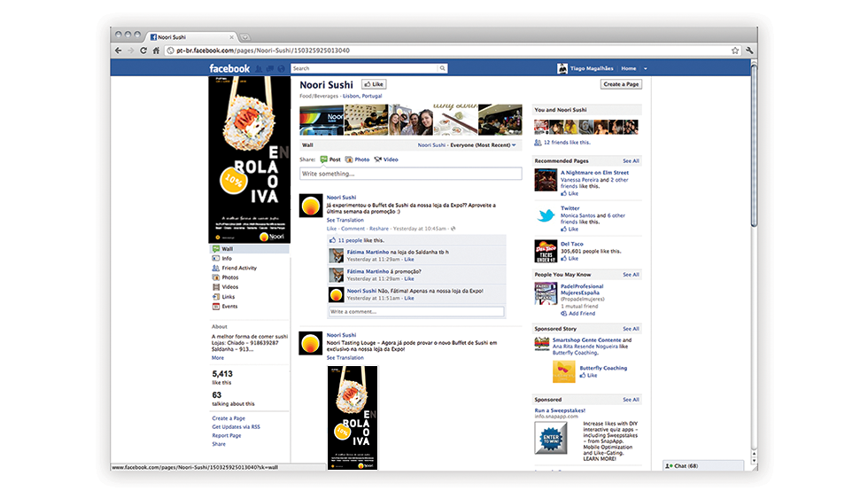Open Events in the left sidebar
This screenshot has width=868, height=491.
coord(229,307)
